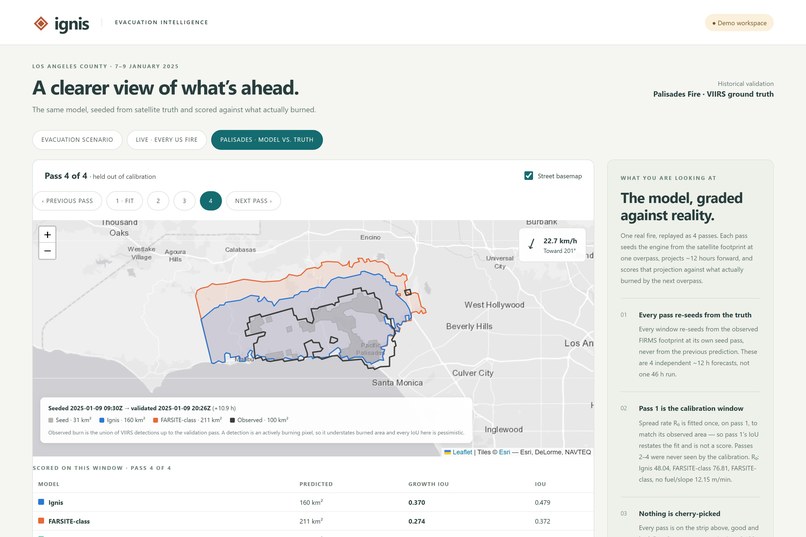
Task: Click 'Nothing is cherry-picked' heading
Action: (x=679, y=514)
